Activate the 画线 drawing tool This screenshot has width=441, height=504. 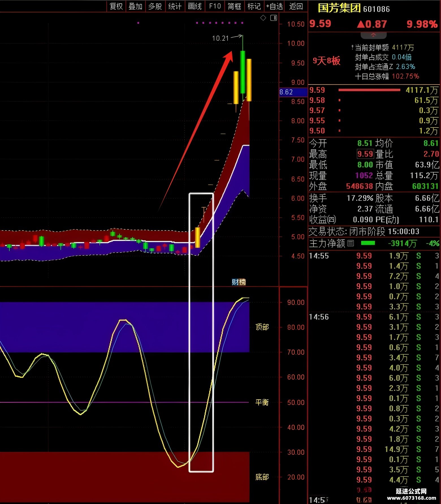click(195, 6)
